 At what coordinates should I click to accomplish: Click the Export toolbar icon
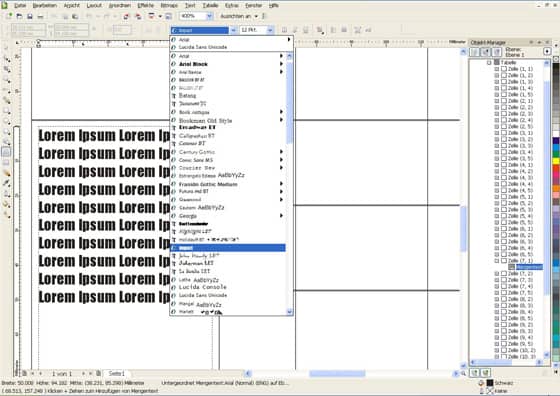(138, 16)
